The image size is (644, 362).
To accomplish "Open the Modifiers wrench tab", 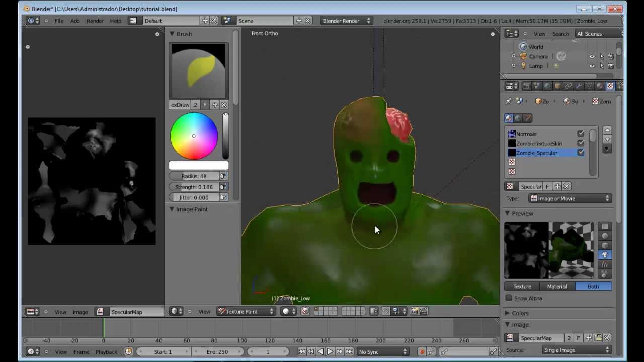I will pos(579,86).
